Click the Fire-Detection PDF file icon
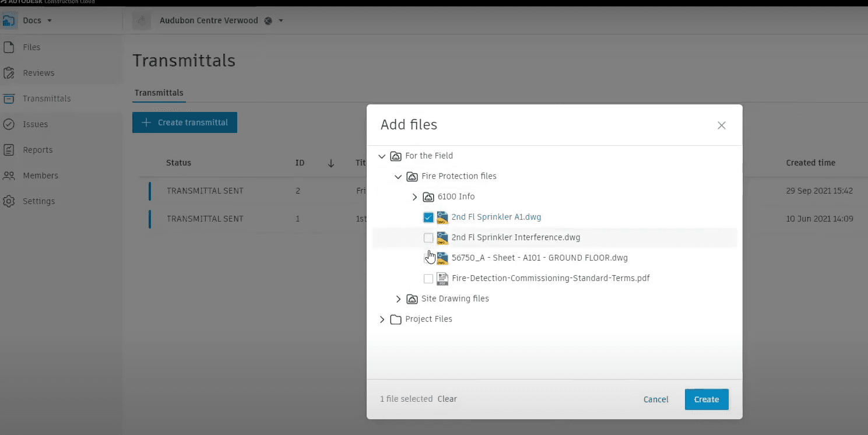The height and width of the screenshot is (435, 868). [x=442, y=279]
